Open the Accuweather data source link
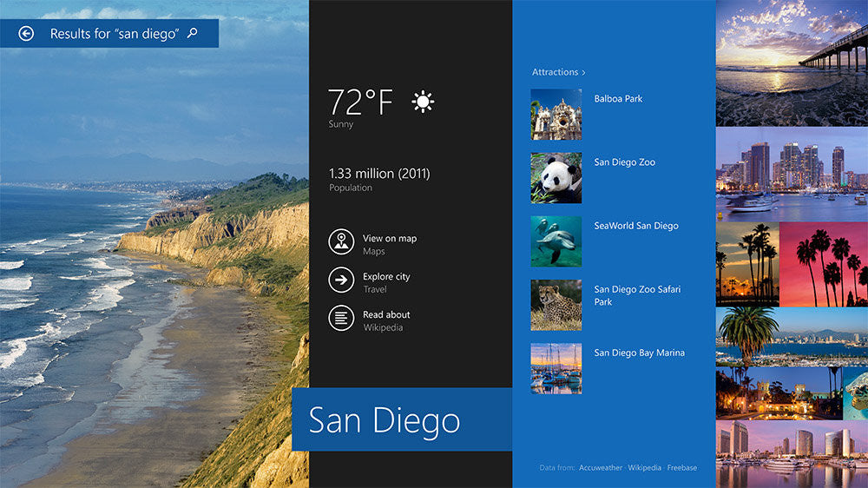Image resolution: width=868 pixels, height=488 pixels. 601,468
